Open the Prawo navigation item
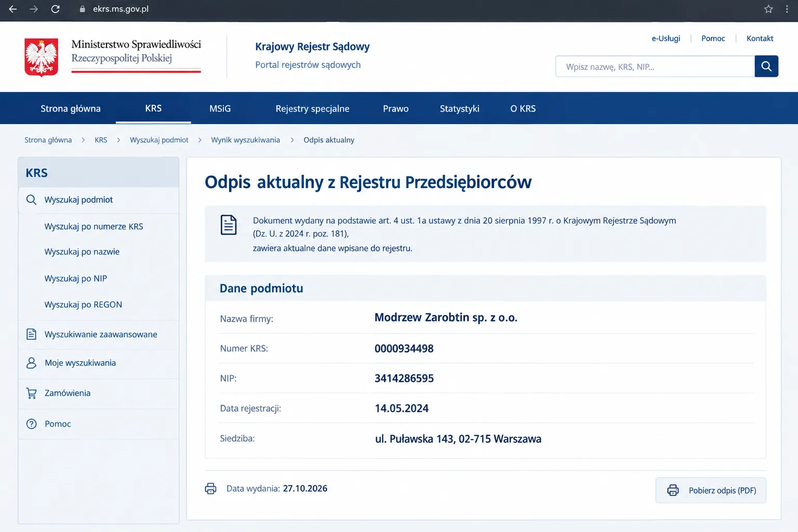The image size is (798, 532). tap(395, 109)
